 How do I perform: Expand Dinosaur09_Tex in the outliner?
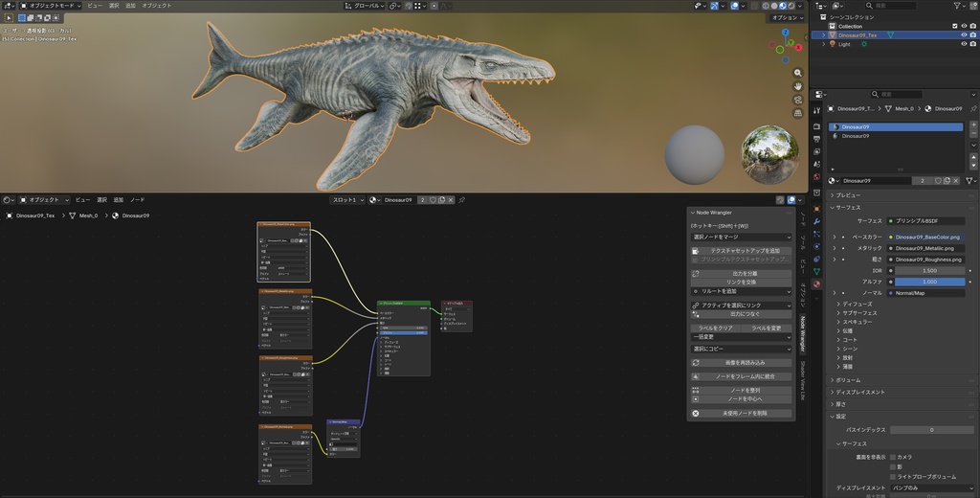click(824, 35)
